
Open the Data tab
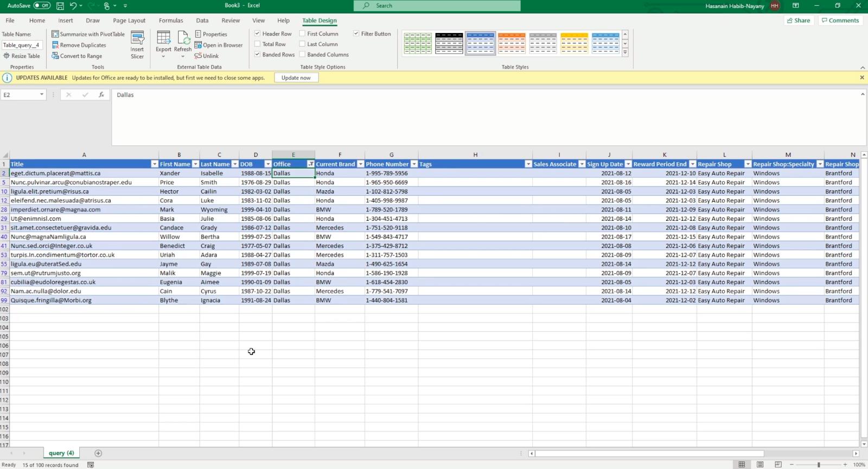coord(202,21)
